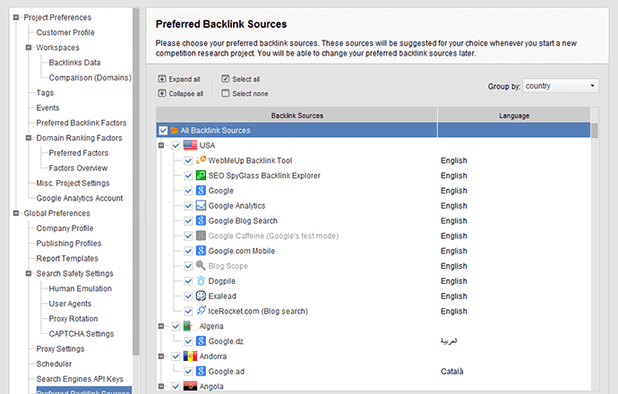Screen dimensions: 618x394
Task: Click the Backlink Sources column header
Action: pyautogui.click(x=297, y=115)
